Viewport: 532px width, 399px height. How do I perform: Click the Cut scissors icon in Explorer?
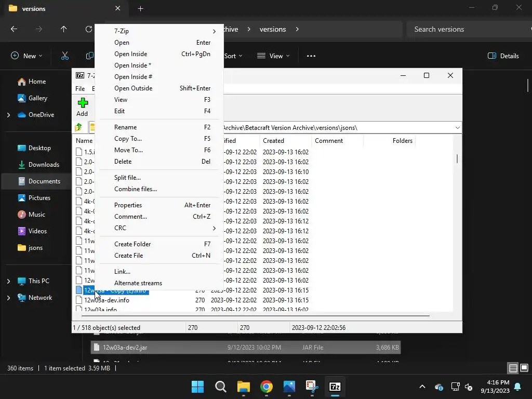(65, 56)
